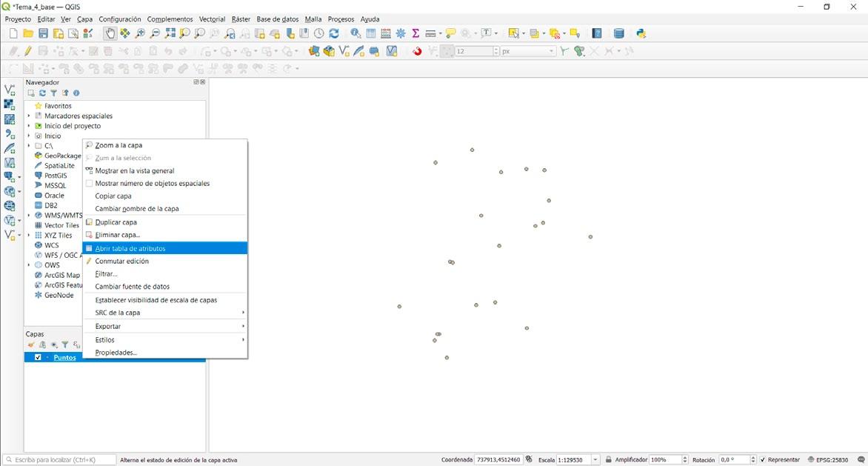Open the Data Source Manager database icon
This screenshot has height=466, width=868.
tap(619, 34)
